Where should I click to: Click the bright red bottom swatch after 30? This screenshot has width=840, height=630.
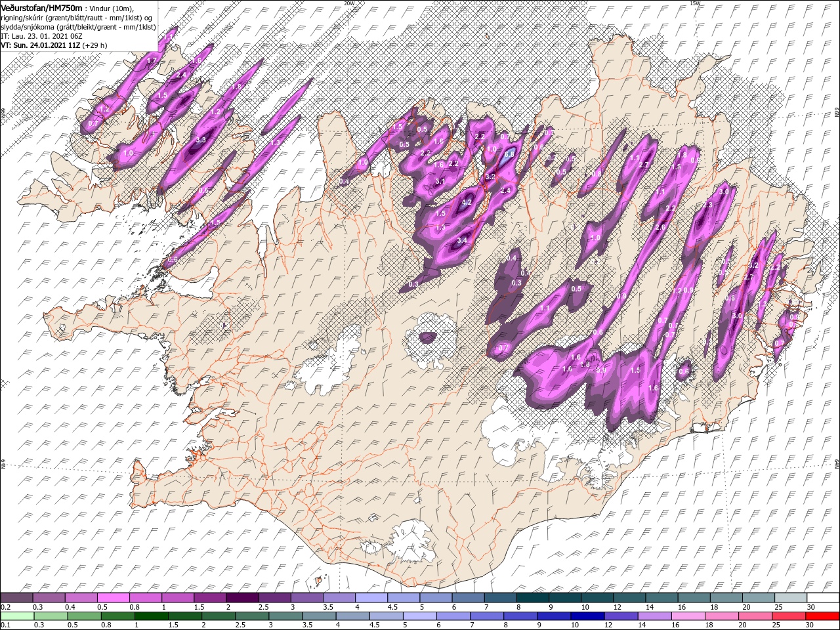(822, 616)
